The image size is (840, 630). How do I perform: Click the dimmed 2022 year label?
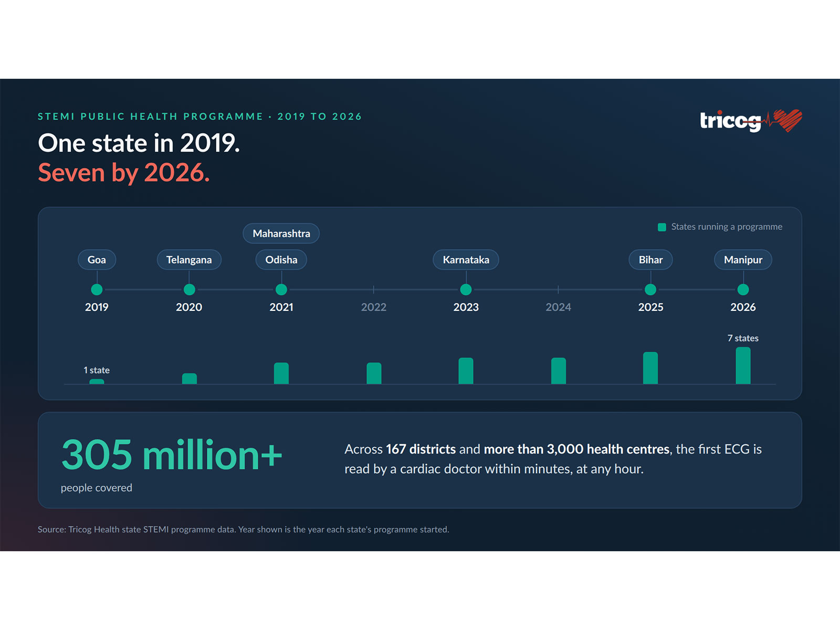[374, 307]
